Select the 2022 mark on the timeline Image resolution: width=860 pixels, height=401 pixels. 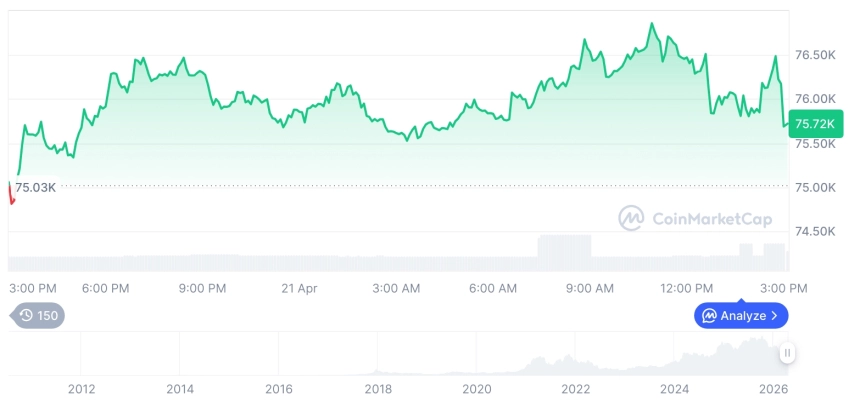click(x=576, y=389)
